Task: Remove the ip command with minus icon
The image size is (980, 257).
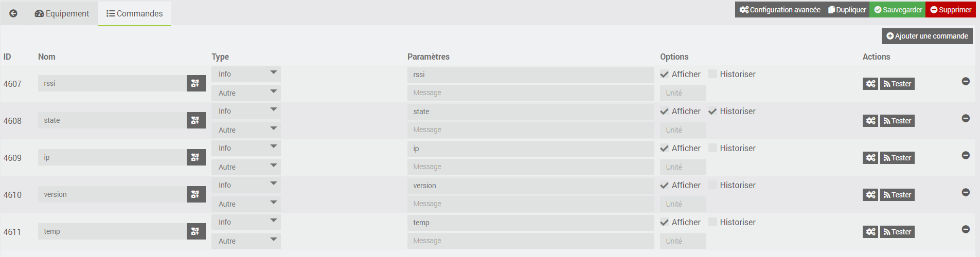Action: 966,155
